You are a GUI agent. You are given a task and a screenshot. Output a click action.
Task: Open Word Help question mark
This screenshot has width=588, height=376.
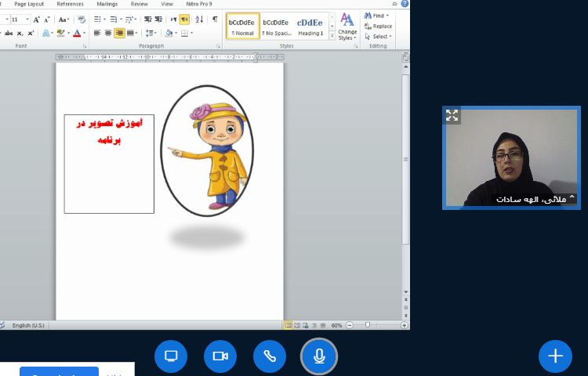pyautogui.click(x=405, y=4)
